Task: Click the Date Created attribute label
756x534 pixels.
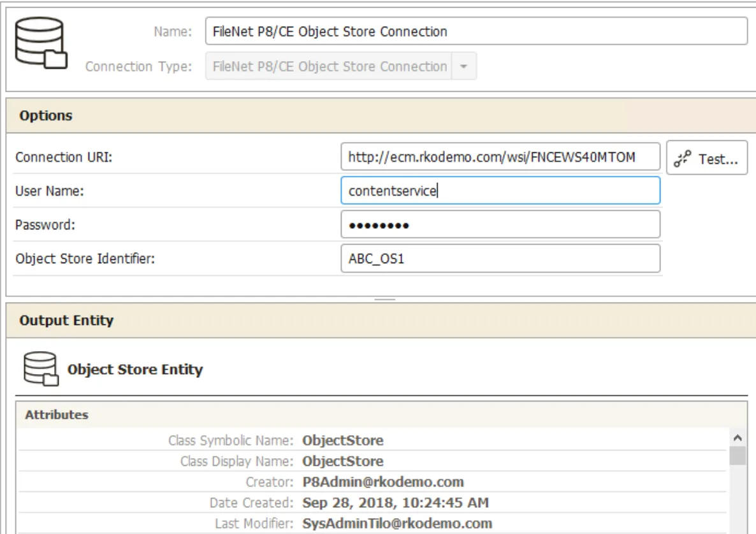Action: [x=251, y=503]
